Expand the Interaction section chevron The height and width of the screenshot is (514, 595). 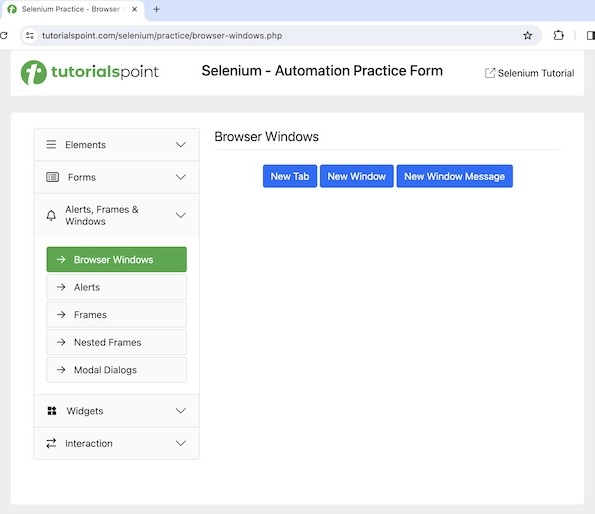pos(181,443)
